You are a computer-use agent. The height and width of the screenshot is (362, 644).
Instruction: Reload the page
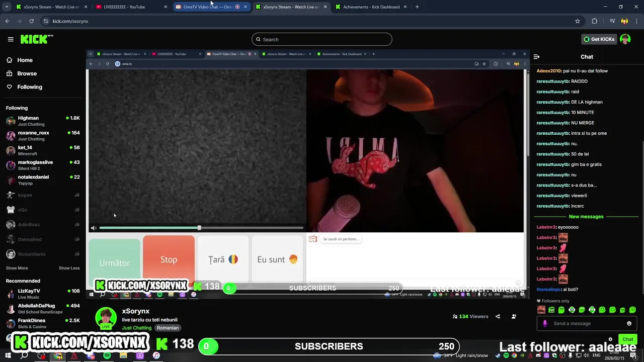(31, 21)
